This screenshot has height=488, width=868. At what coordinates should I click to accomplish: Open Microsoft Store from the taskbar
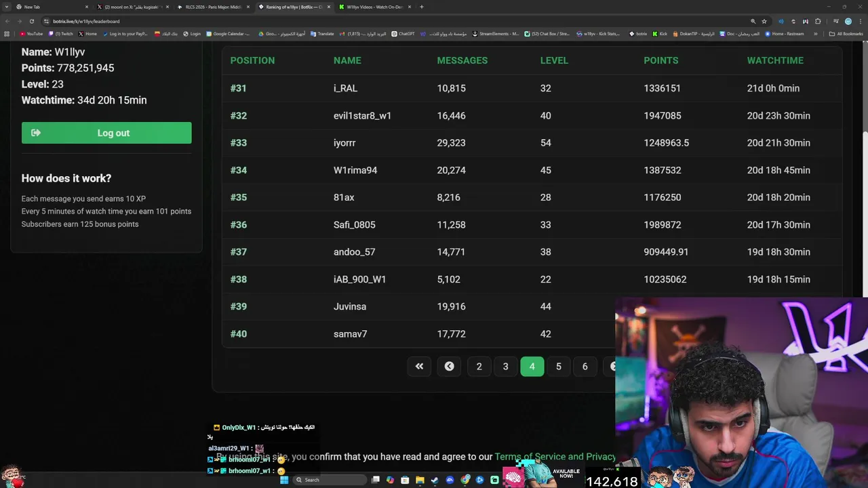(x=405, y=480)
